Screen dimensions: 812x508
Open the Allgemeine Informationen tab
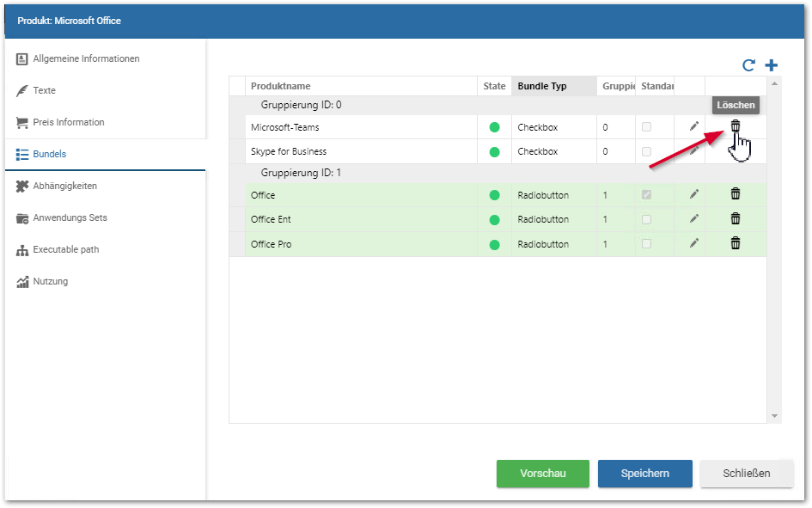coord(105,59)
